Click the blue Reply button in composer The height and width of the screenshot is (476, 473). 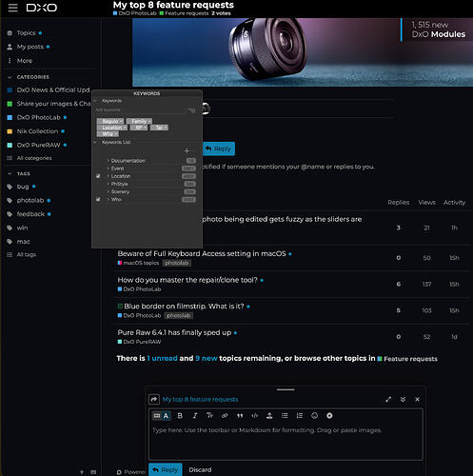pyautogui.click(x=166, y=469)
